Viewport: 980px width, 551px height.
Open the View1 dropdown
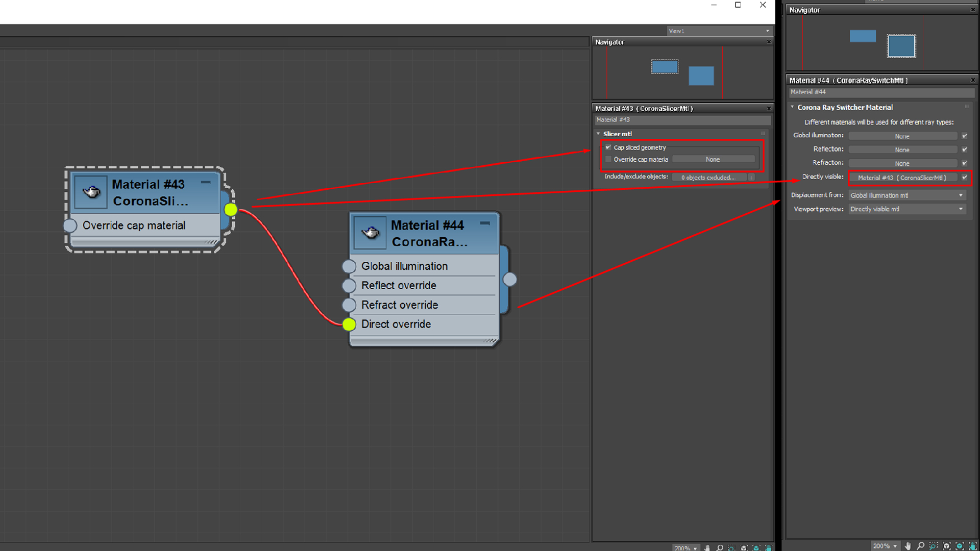(720, 31)
